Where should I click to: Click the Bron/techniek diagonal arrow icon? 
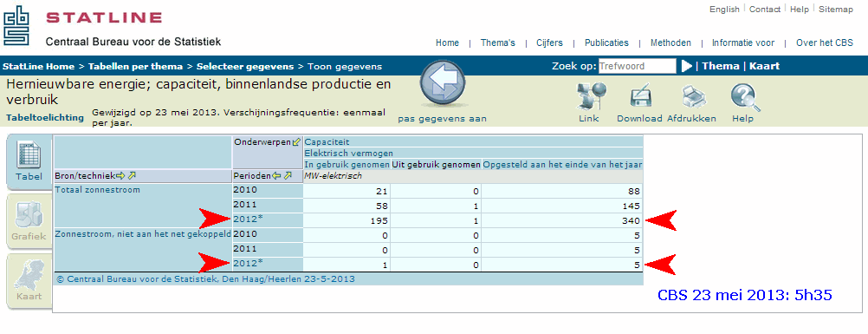pos(132,176)
